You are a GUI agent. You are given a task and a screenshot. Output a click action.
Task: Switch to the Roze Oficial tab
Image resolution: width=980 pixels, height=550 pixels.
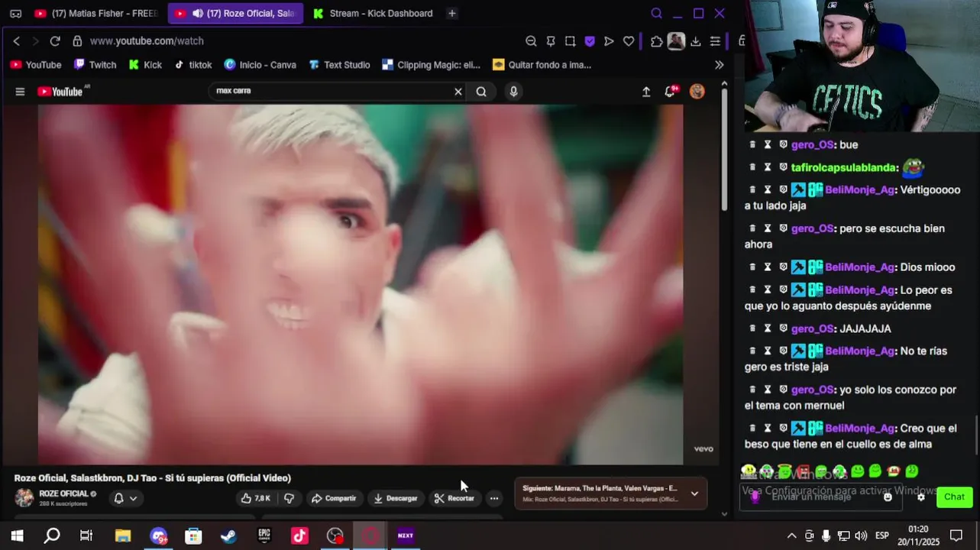235,13
